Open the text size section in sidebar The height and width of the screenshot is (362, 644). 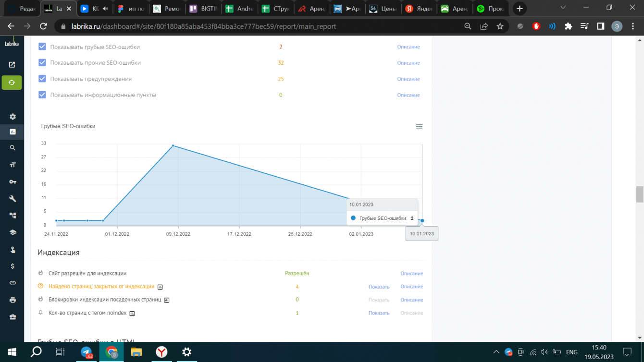12,165
